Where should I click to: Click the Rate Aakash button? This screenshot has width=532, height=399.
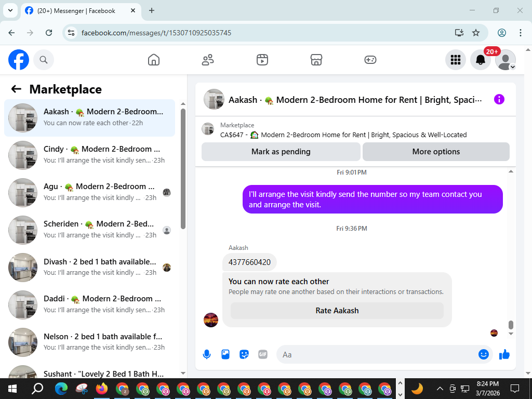pyautogui.click(x=337, y=311)
